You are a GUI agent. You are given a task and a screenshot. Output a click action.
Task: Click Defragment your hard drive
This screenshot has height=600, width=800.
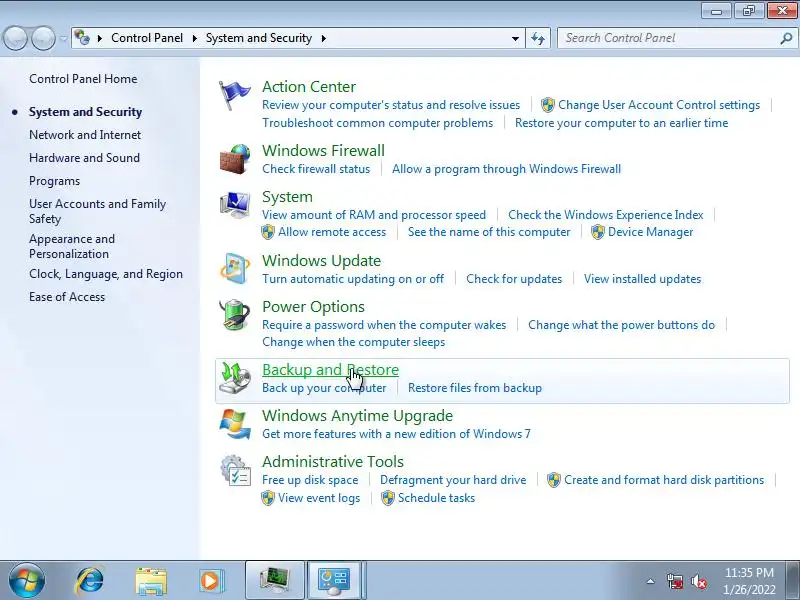click(x=453, y=480)
